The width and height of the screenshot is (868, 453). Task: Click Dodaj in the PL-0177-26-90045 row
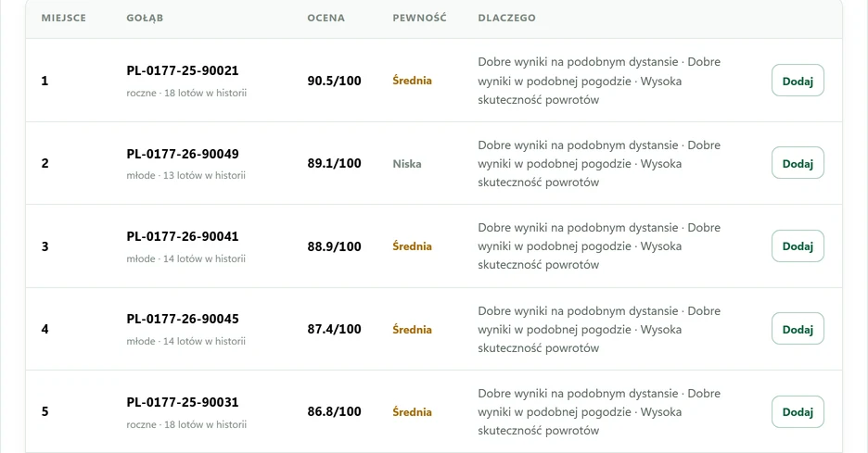point(798,329)
